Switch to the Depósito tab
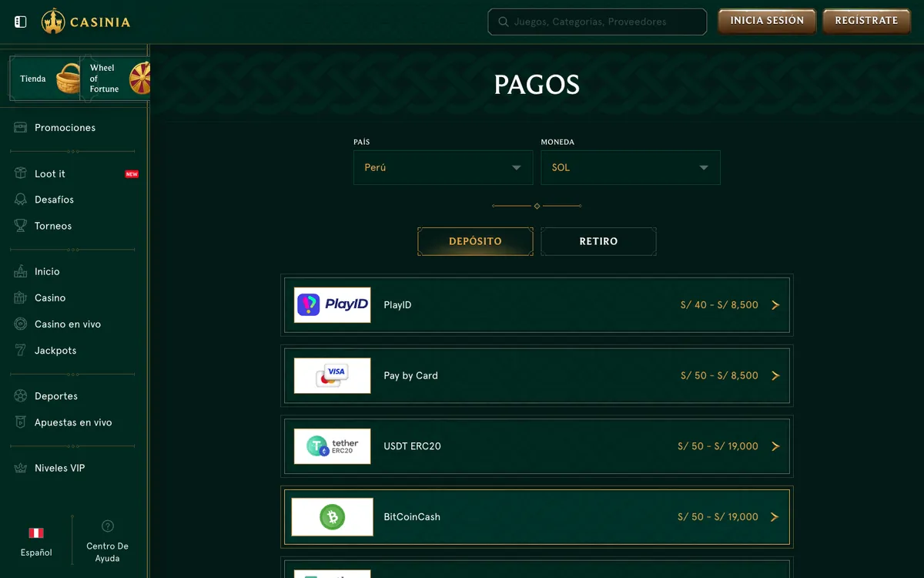Viewport: 924px width, 578px height. click(x=475, y=241)
